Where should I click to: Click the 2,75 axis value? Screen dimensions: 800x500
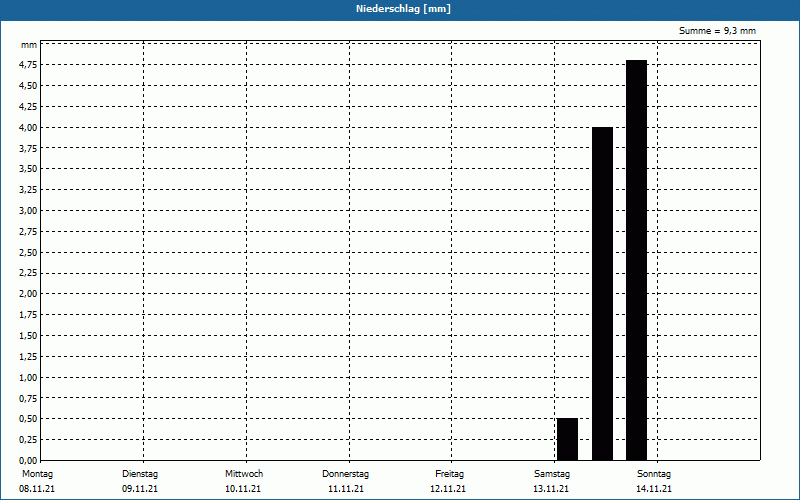coord(28,232)
